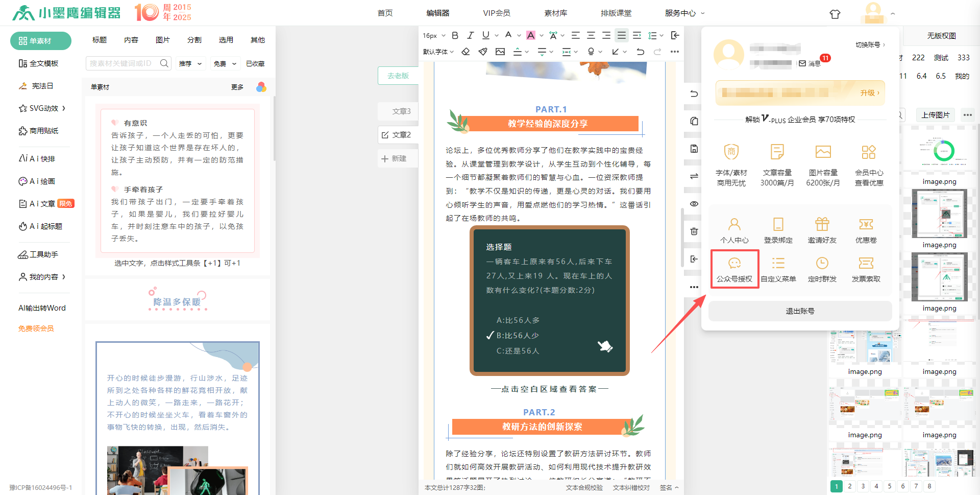Open 公众号授权 in the account panel
980x495 pixels.
point(734,269)
